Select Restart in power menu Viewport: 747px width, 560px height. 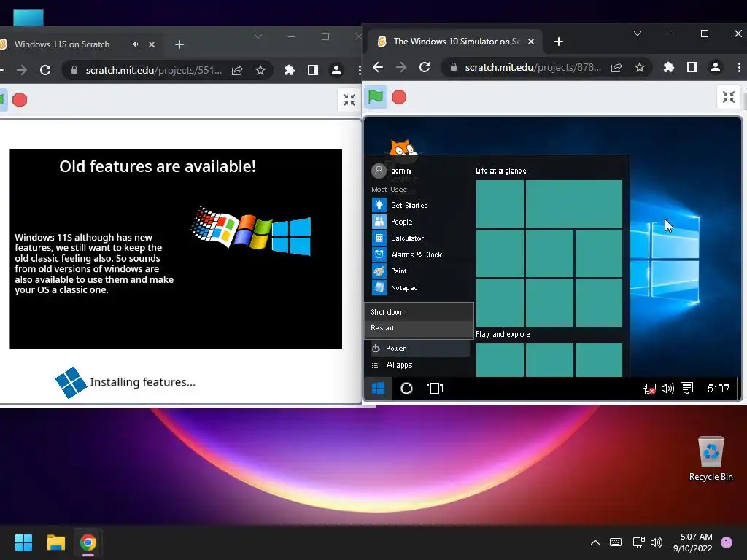[x=419, y=328]
